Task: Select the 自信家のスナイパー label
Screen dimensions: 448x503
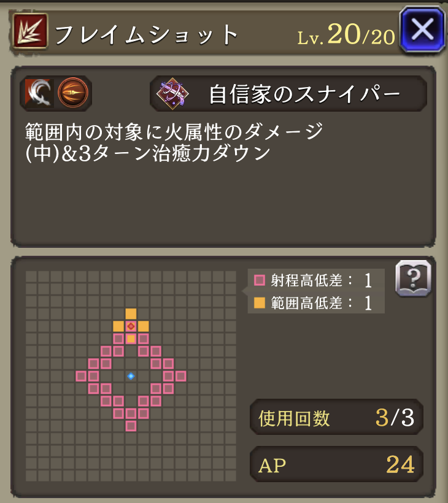Action: click(304, 94)
